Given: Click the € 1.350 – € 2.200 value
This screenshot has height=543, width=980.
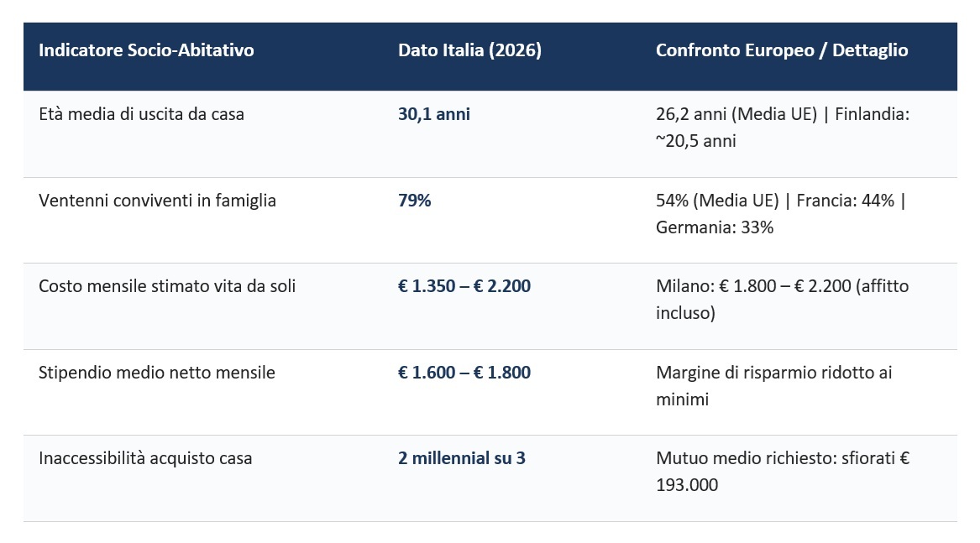Looking at the screenshot, I should pos(464,286).
